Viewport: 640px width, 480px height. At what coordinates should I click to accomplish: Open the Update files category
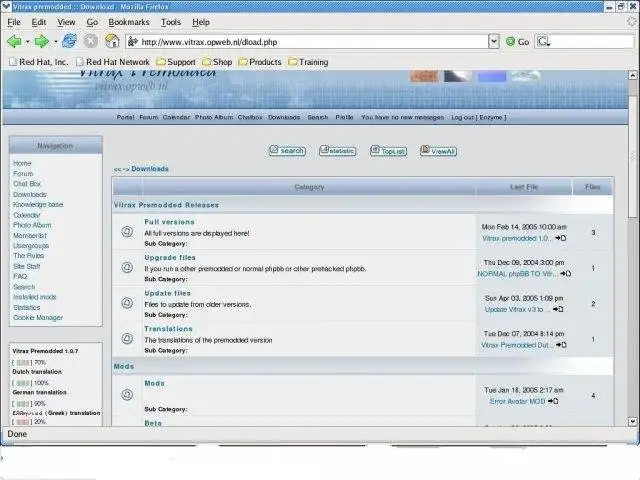pyautogui.click(x=167, y=293)
